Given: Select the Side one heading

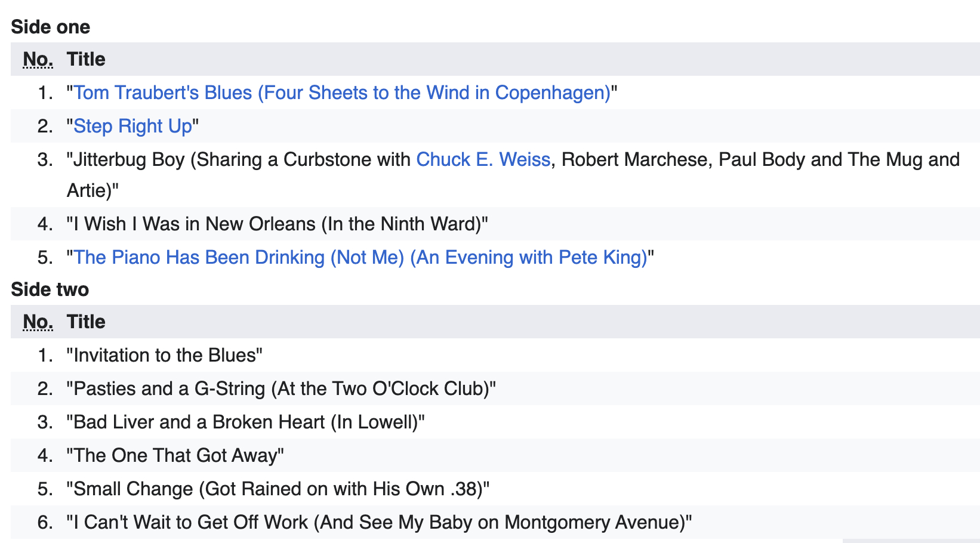Looking at the screenshot, I should click(51, 27).
